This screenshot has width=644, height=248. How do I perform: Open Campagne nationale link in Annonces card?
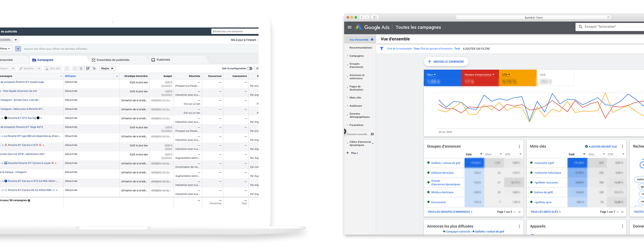click(458, 232)
